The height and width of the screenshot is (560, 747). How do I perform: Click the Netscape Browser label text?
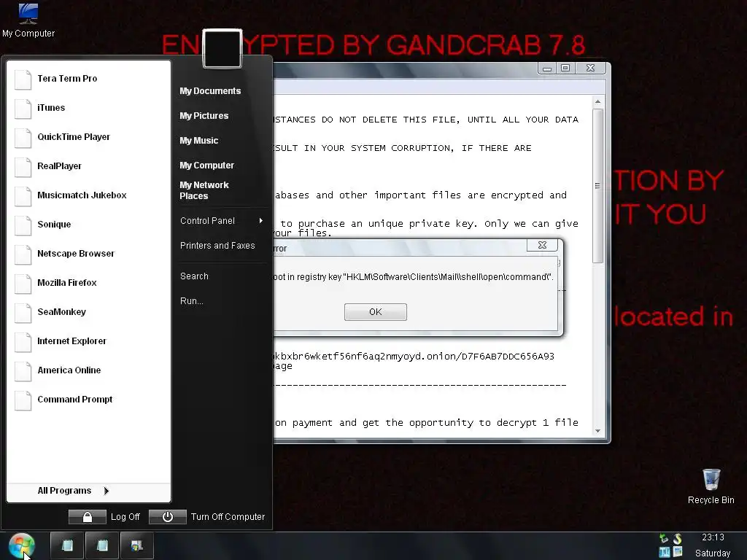[x=76, y=254]
